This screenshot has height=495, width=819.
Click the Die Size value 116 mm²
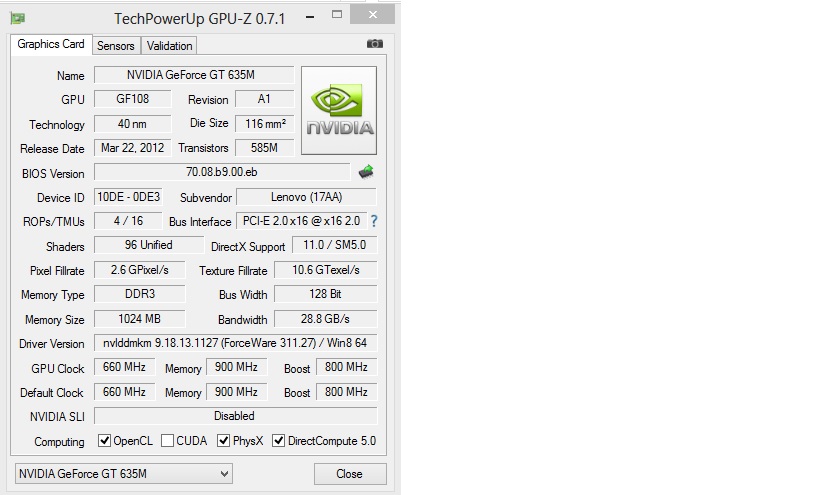click(264, 124)
